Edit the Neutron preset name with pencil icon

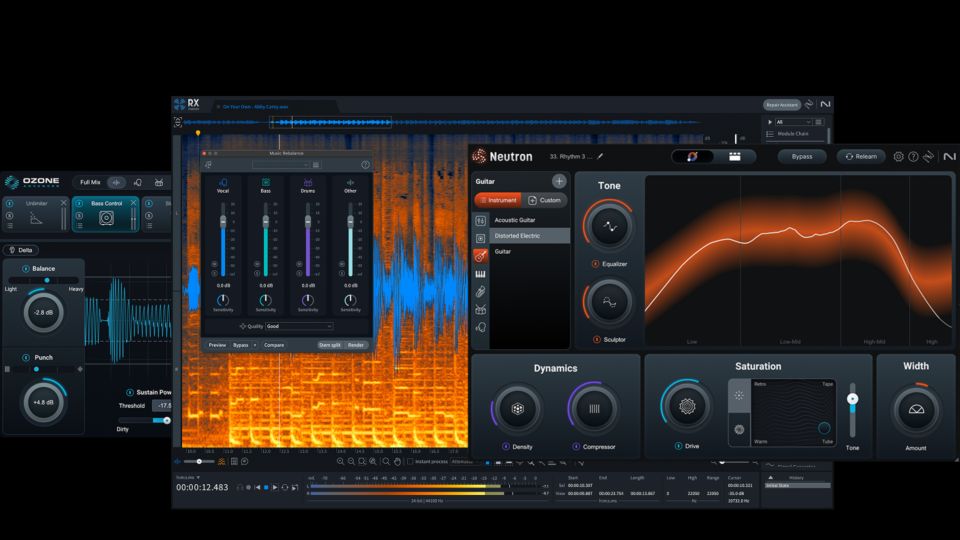(600, 156)
